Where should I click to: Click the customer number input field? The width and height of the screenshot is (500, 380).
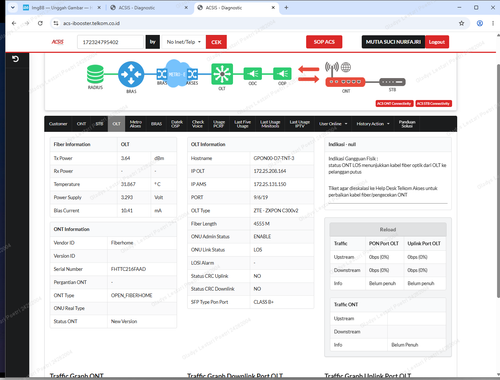tap(110, 42)
